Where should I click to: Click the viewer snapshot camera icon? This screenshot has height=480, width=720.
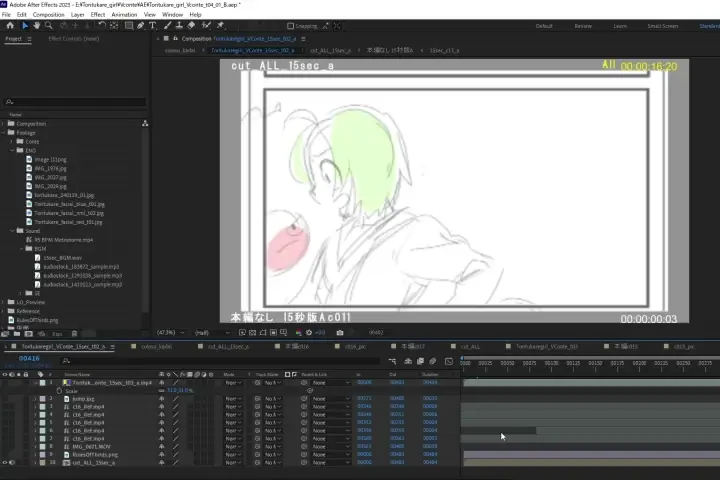pos(340,333)
